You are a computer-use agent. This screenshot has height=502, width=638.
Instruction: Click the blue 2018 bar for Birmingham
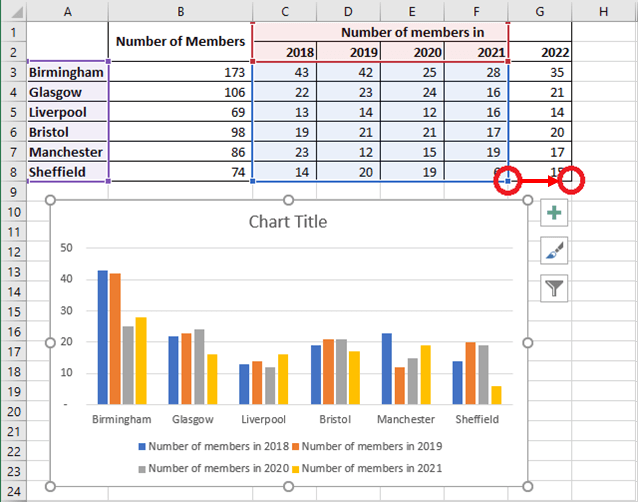(103, 337)
